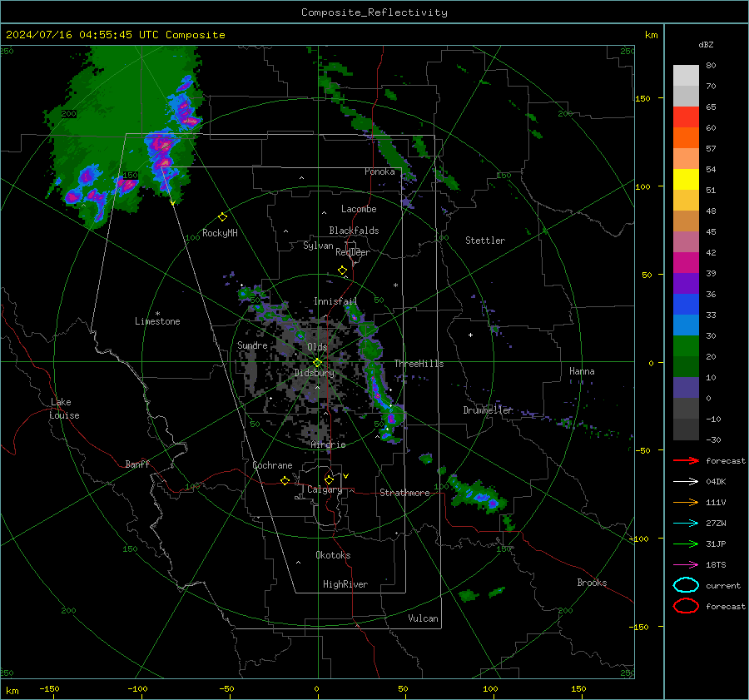Click the white plus marker west of Hanna
Viewport: 749px width, 700px height.
pos(470,335)
